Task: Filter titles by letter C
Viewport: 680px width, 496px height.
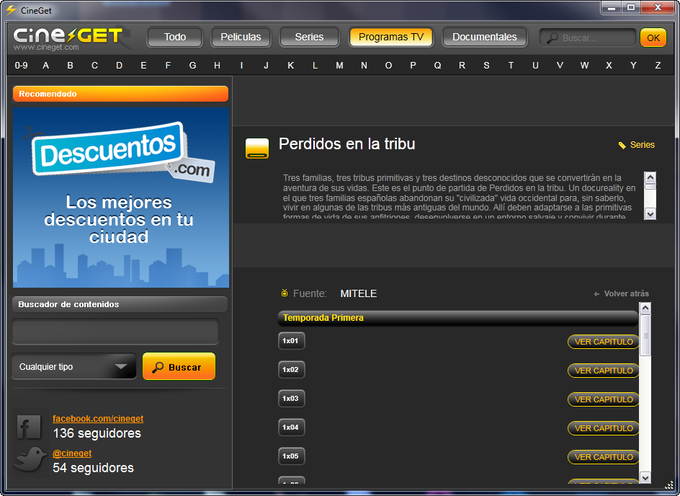Action: tap(95, 65)
